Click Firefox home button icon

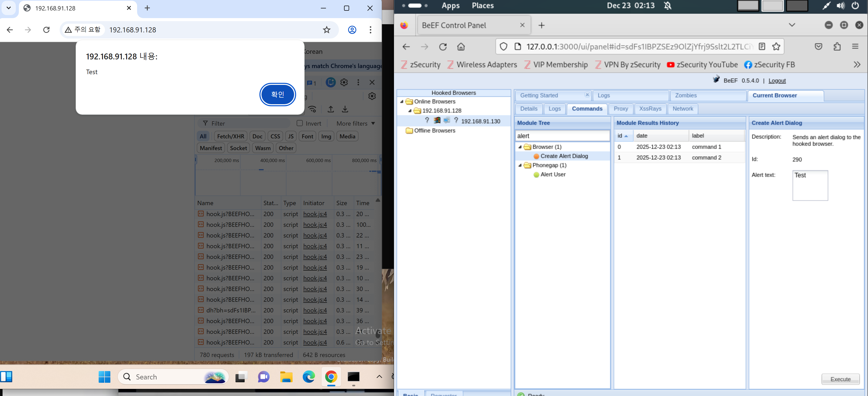(461, 47)
